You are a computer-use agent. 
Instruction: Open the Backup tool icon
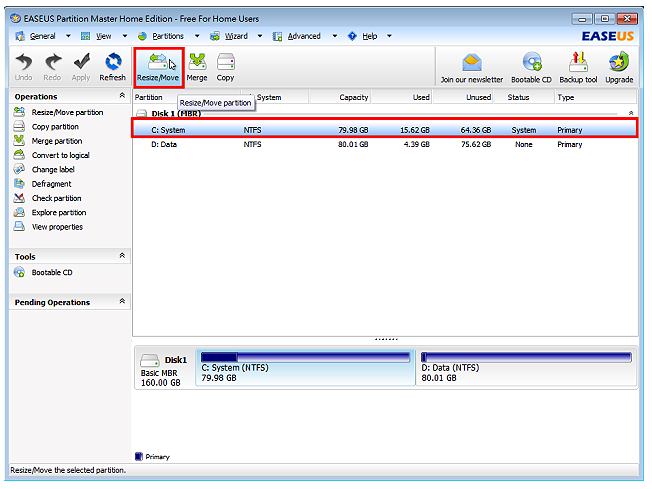pos(578,62)
